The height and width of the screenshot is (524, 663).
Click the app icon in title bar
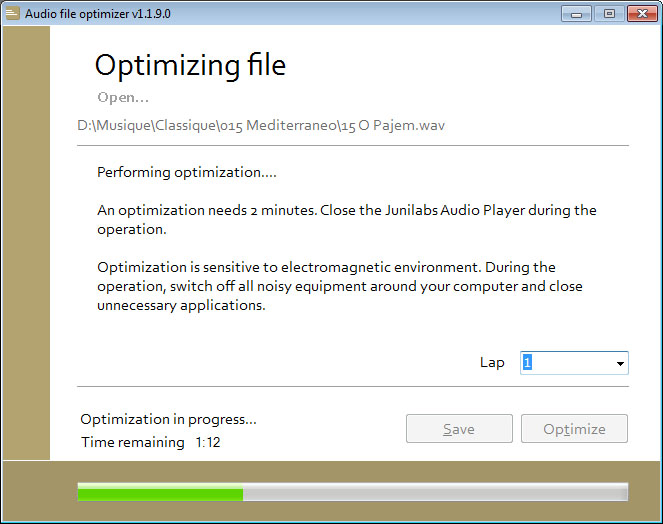tap(13, 14)
